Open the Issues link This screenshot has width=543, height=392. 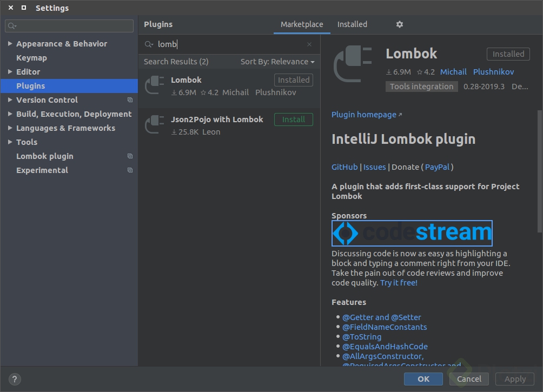[374, 167]
